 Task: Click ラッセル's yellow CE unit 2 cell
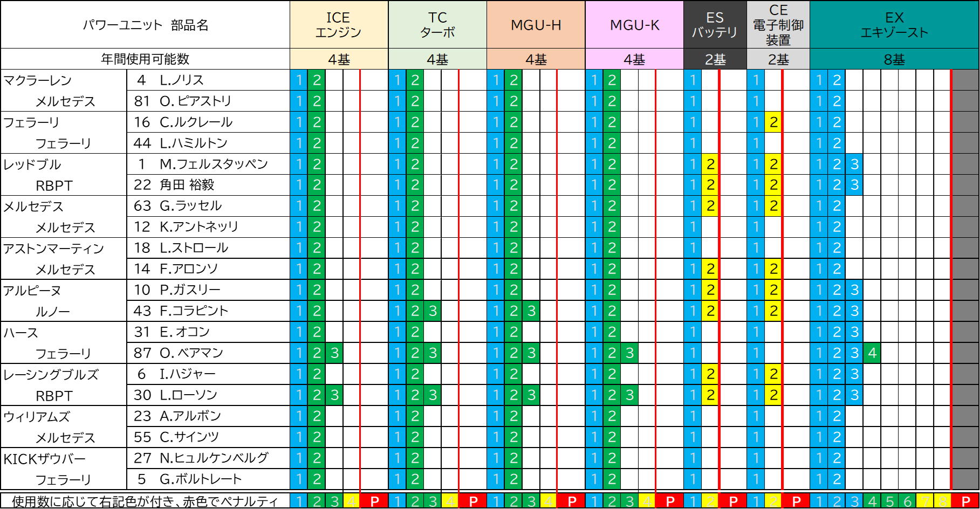pos(773,206)
